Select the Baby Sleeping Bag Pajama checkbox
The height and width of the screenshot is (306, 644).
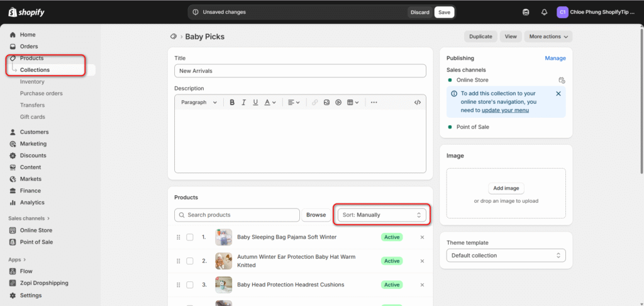(x=190, y=237)
